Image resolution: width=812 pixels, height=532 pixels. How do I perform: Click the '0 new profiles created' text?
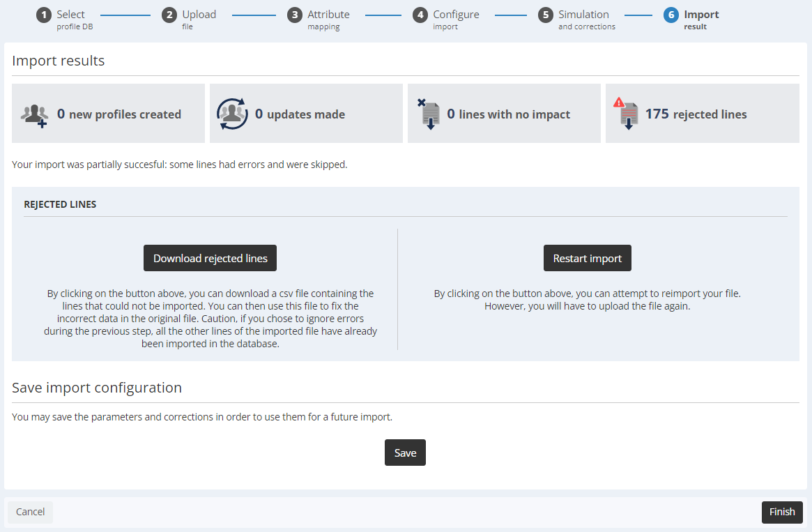tap(119, 114)
